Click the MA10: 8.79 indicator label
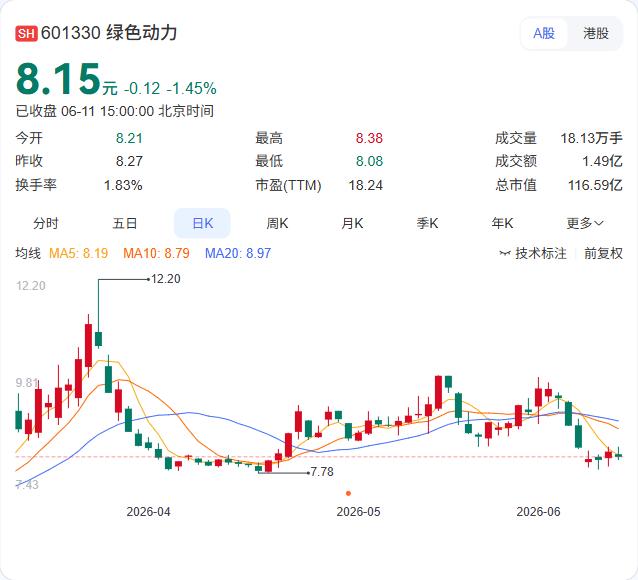The width and height of the screenshot is (638, 580). tap(156, 254)
